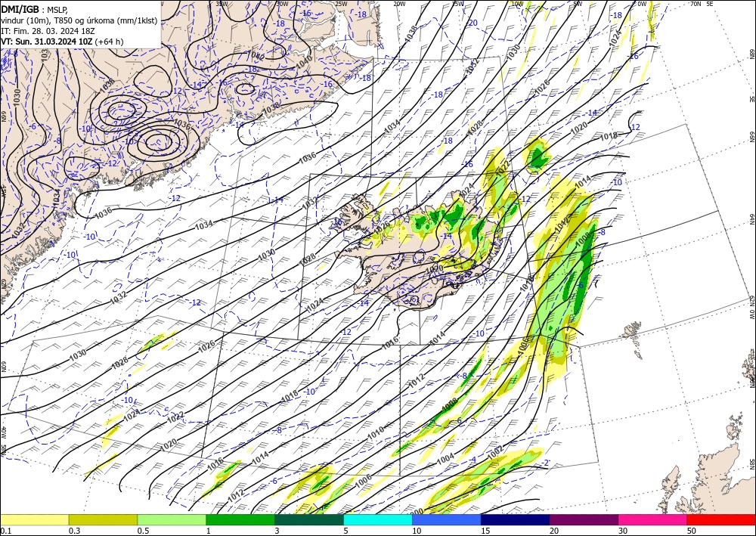Image resolution: width=756 pixels, height=536 pixels.
Task: Click the "1010" isobar label
Action: (376, 432)
